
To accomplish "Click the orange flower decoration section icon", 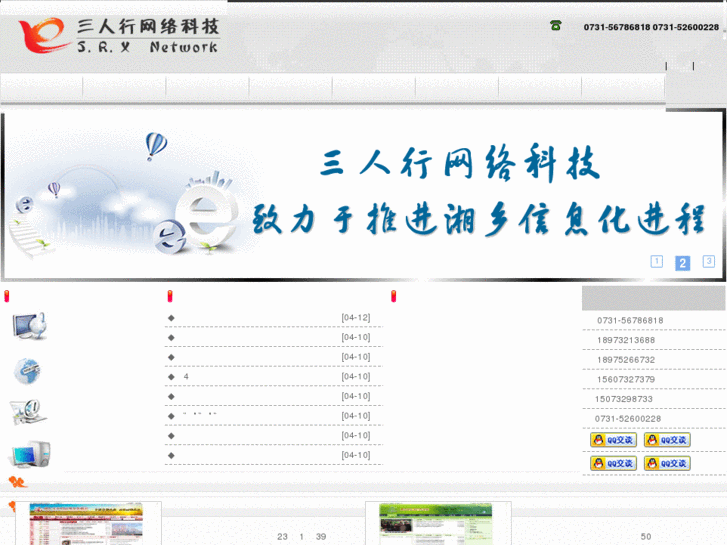I will point(18,482).
